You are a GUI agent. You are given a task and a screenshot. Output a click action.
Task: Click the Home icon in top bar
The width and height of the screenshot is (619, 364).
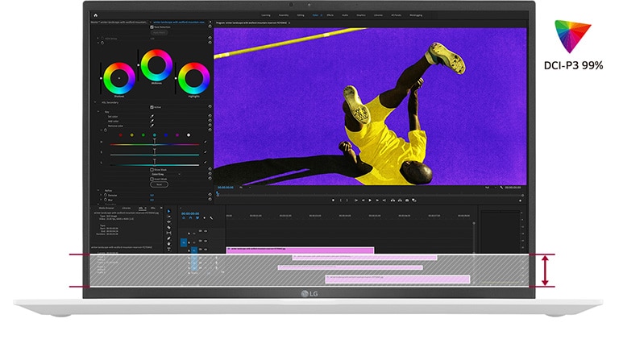click(x=96, y=14)
